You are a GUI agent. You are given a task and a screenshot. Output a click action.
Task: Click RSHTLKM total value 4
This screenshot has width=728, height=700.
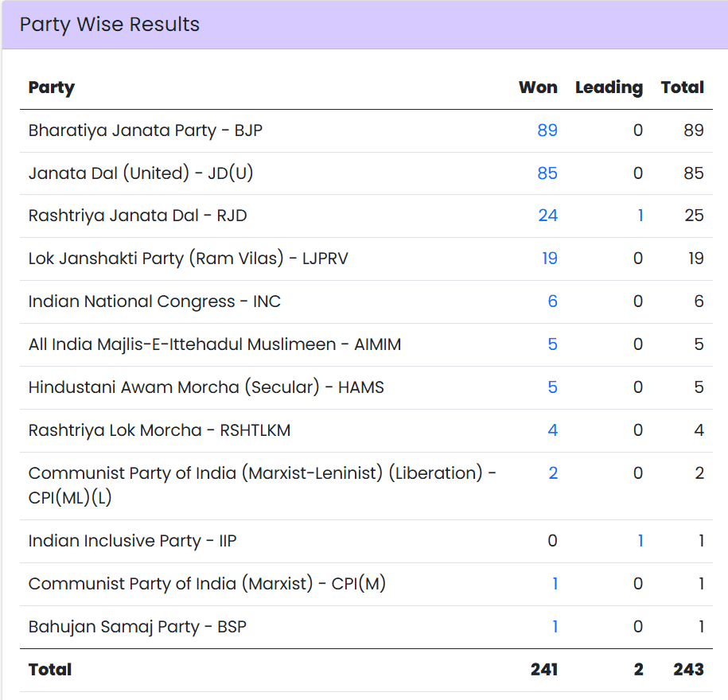(x=699, y=430)
